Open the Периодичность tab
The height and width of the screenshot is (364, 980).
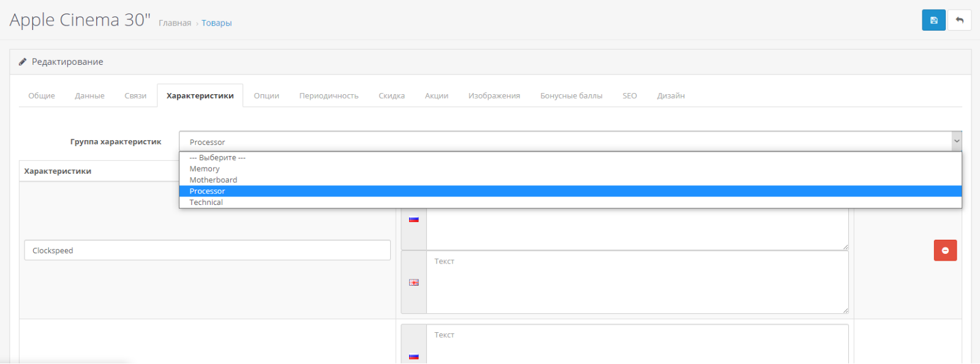(x=329, y=96)
